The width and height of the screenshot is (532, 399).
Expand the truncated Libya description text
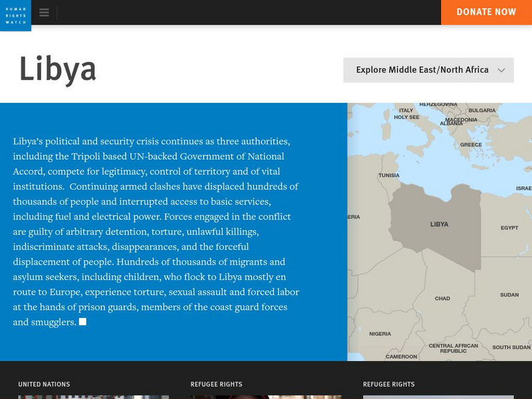coord(83,321)
